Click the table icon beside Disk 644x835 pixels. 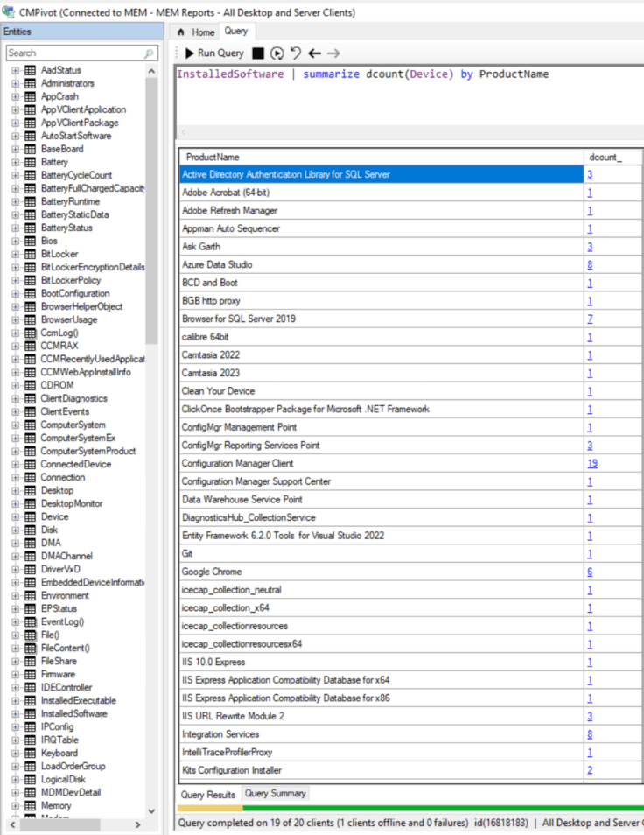click(x=31, y=530)
